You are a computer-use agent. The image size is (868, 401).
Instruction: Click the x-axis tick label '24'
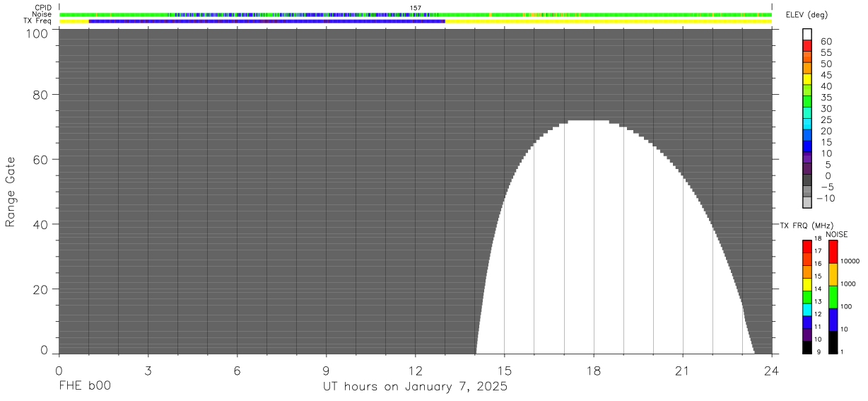pyautogui.click(x=772, y=371)
